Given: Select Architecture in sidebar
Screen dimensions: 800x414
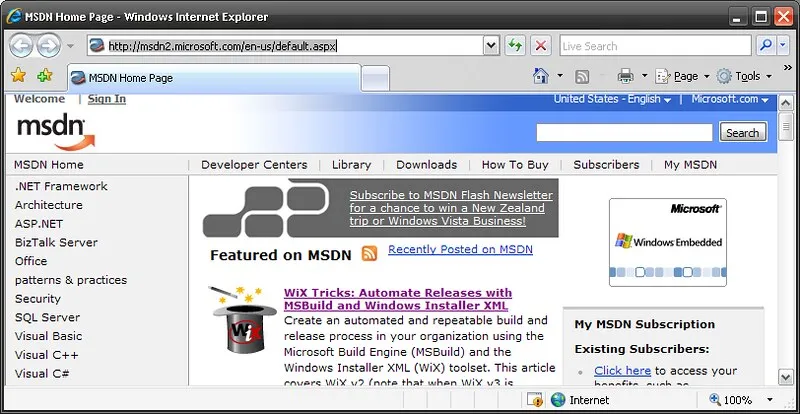Looking at the screenshot, I should (48, 205).
